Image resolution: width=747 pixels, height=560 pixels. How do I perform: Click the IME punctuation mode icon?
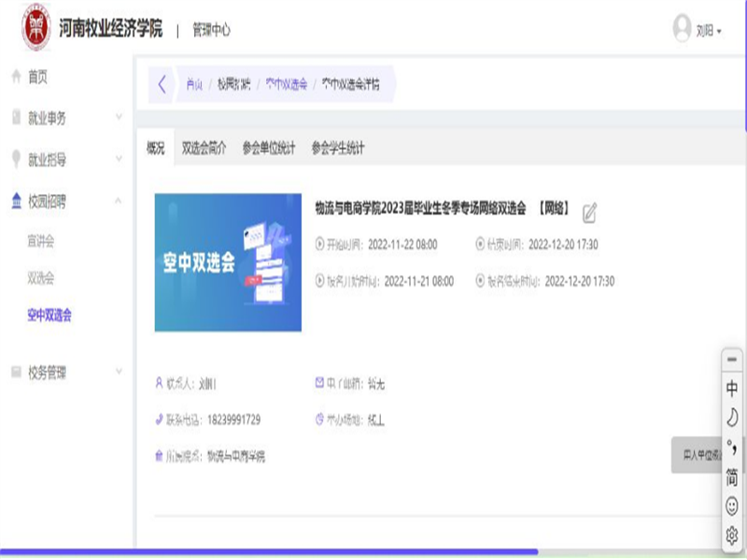pyautogui.click(x=732, y=447)
